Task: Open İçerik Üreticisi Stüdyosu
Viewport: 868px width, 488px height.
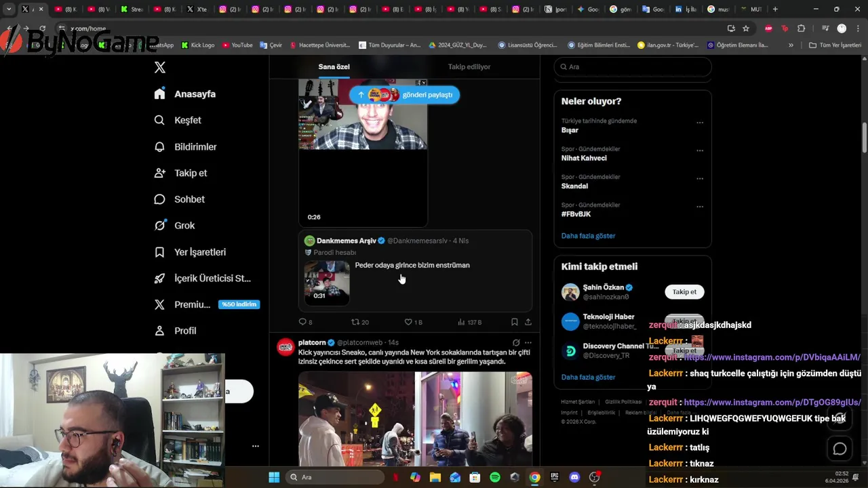Action: click(x=203, y=279)
